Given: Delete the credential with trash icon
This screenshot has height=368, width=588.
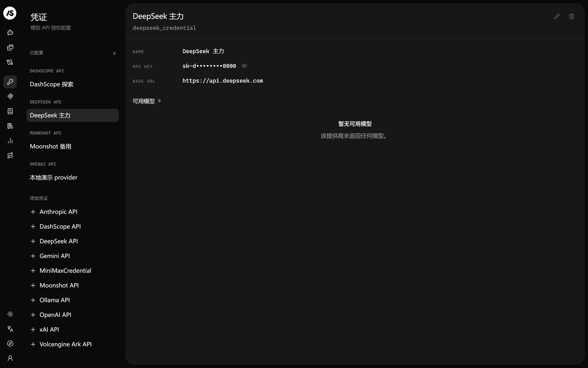Looking at the screenshot, I should pyautogui.click(x=572, y=16).
